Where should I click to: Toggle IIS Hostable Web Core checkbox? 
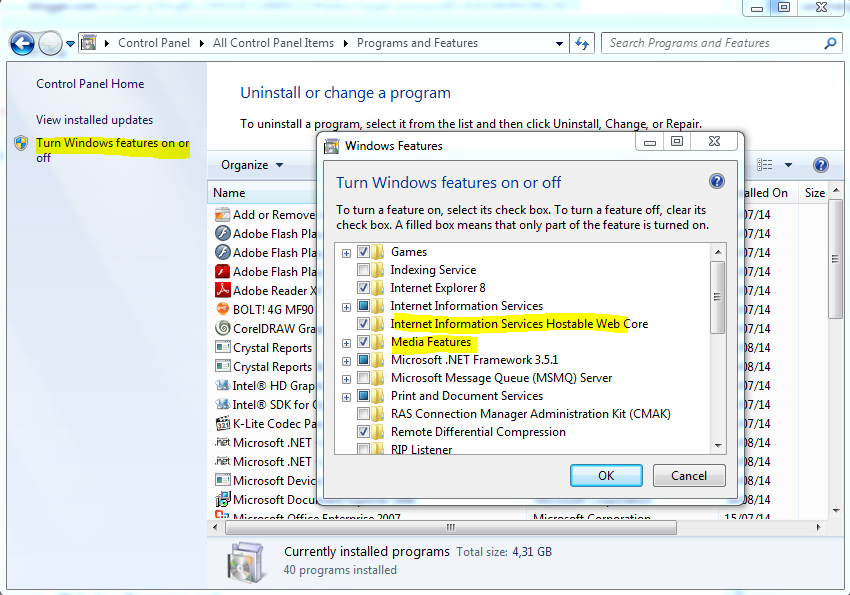point(363,324)
